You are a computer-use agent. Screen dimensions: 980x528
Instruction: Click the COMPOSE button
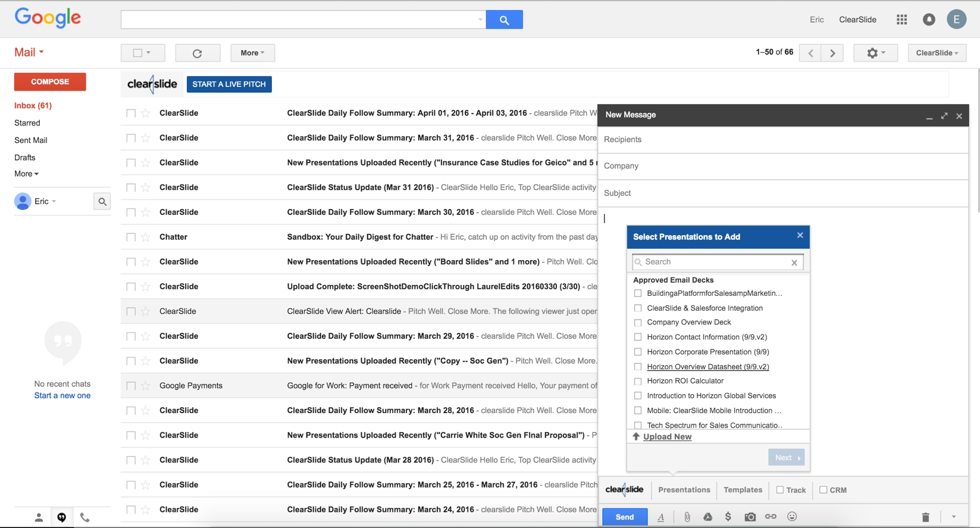pyautogui.click(x=50, y=82)
